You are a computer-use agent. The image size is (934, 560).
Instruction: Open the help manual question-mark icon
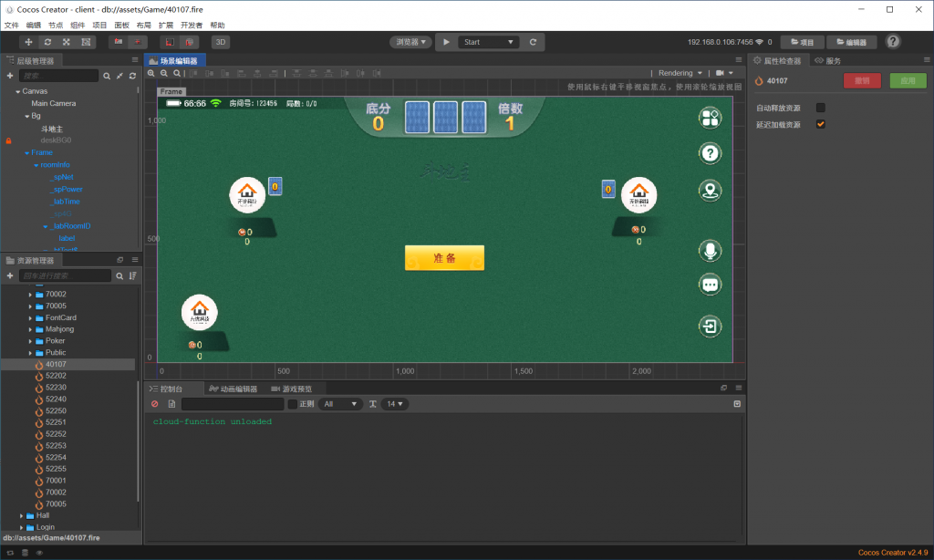893,42
